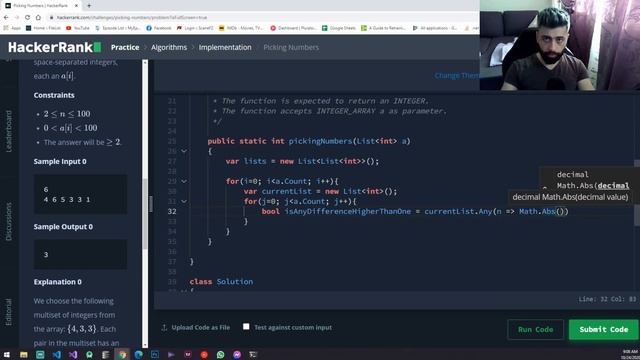Tick Test against custom input checkbox

click(x=246, y=327)
